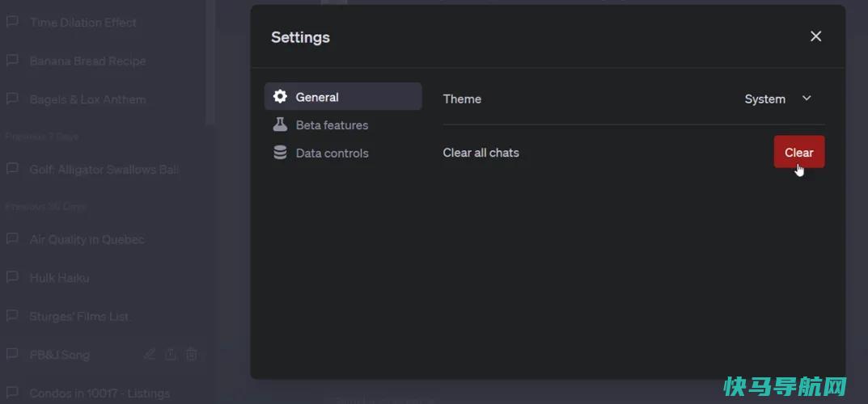Click chat bubble icon beside Hulk Haiku
This screenshot has width=868, height=404.
[x=11, y=277]
